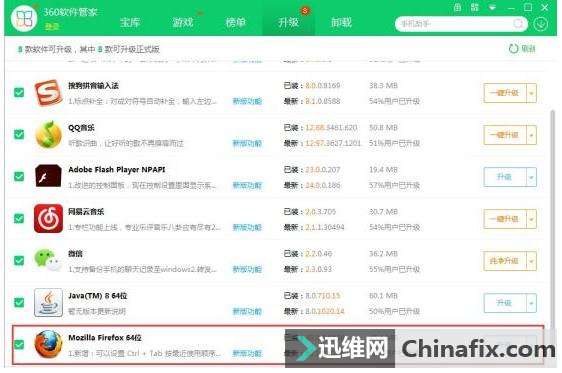Open 新版功能 link for Java(TM) 8

click(247, 311)
